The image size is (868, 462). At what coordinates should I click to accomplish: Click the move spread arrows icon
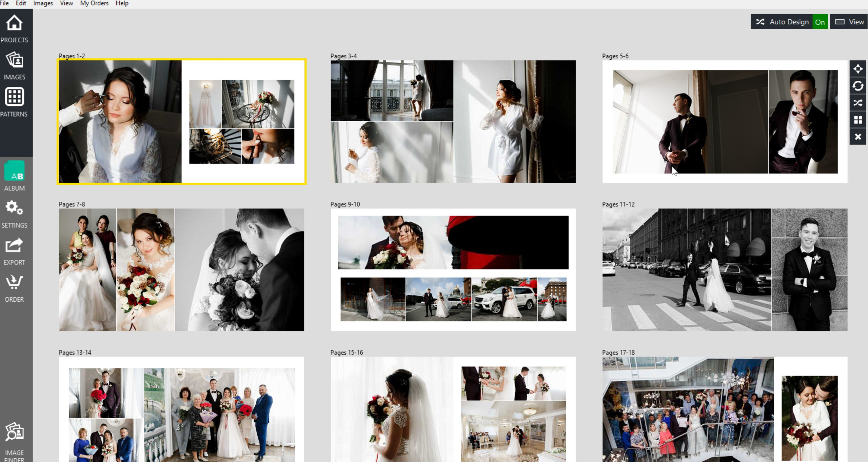click(x=858, y=69)
